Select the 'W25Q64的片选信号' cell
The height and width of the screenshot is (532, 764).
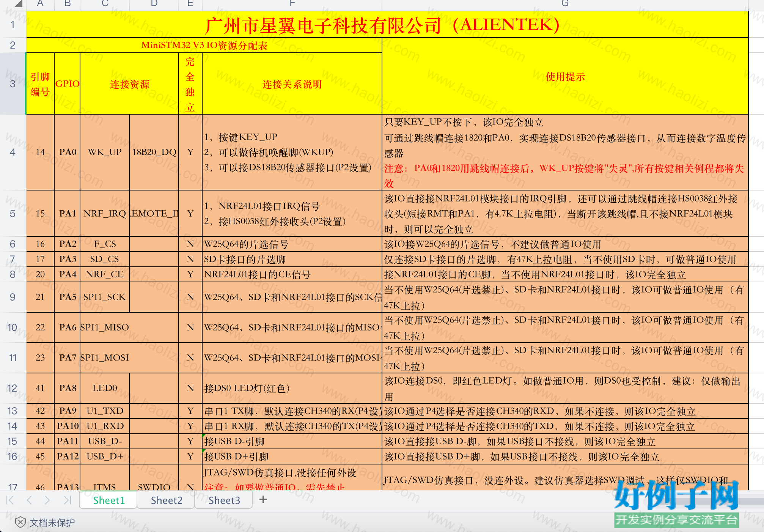pos(292,244)
